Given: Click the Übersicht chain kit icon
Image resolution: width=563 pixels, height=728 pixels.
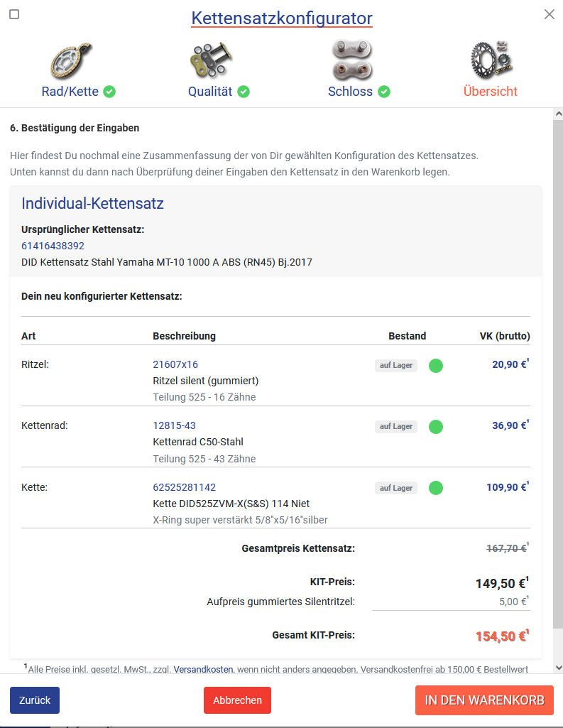Looking at the screenshot, I should click(x=490, y=61).
